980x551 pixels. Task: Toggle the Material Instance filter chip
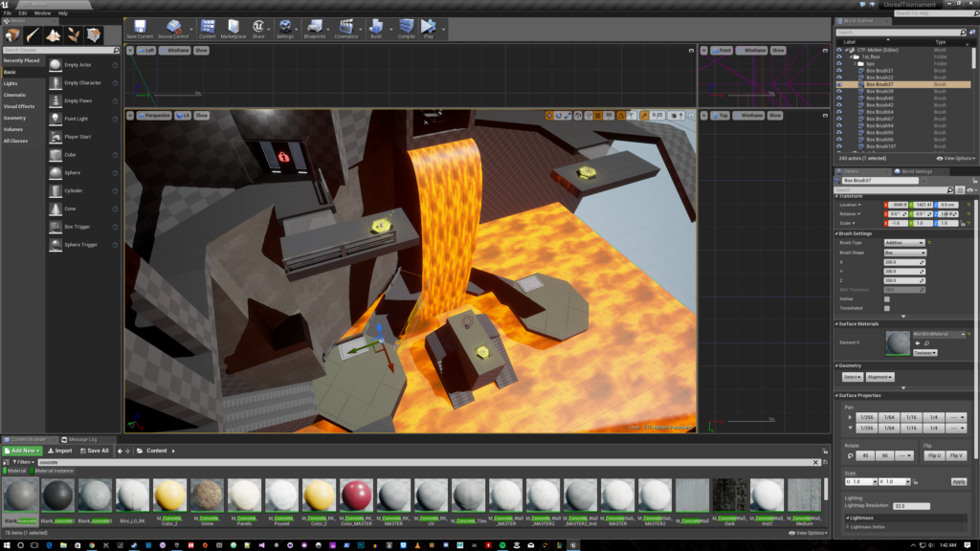pyautogui.click(x=53, y=471)
